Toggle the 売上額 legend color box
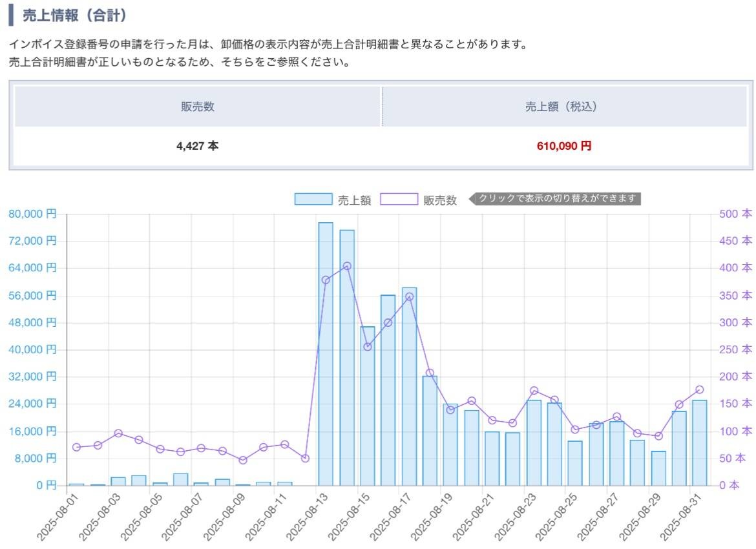756x549 pixels. (x=313, y=200)
